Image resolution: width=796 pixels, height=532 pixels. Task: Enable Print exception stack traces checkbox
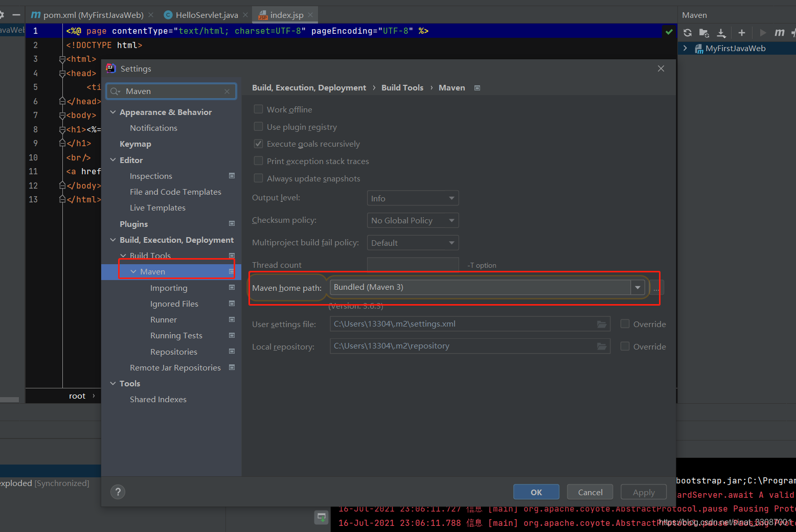tap(259, 160)
